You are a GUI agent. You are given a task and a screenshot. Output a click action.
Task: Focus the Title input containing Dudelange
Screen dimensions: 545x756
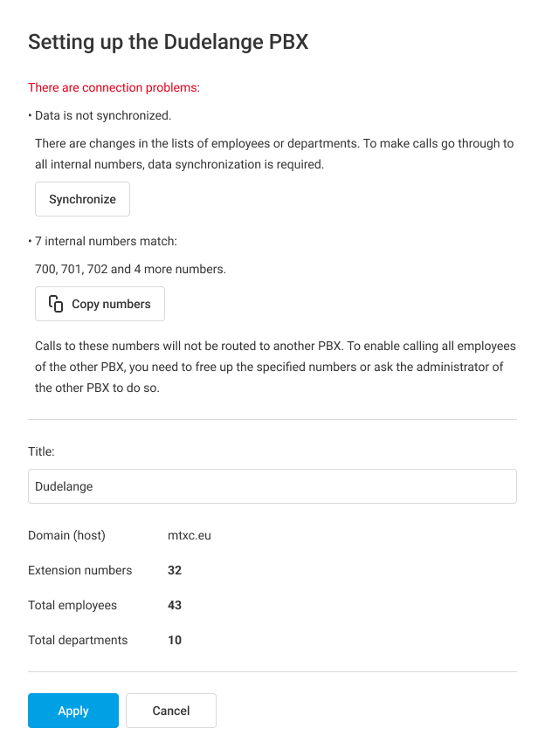272,486
